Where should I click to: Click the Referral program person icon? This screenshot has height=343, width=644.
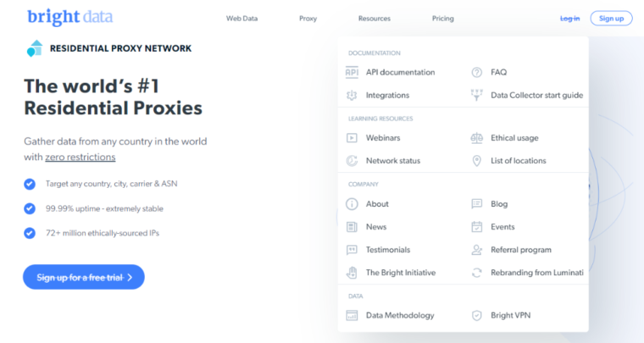point(476,250)
